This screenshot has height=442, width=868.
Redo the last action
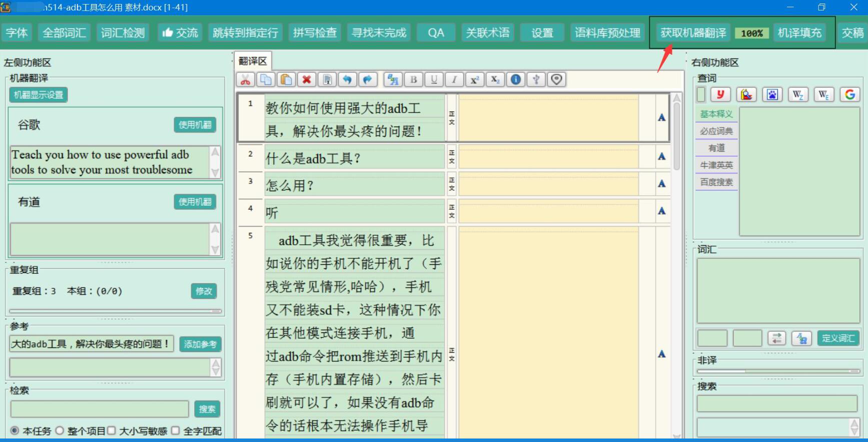tap(368, 80)
